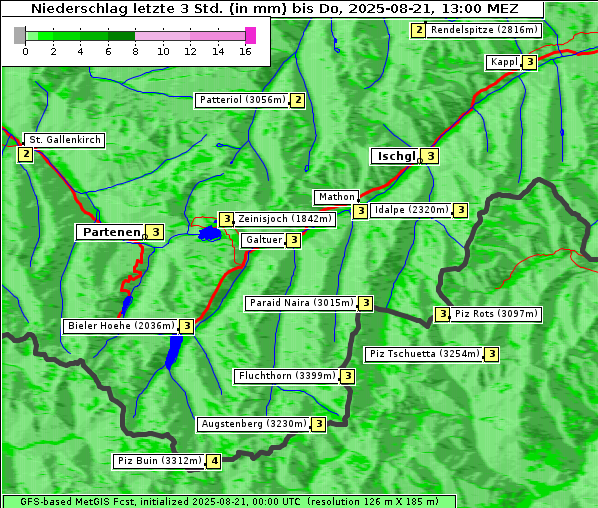Image resolution: width=598 pixels, height=508 pixels.
Task: Click the Zeinisjoch (1842m) label
Action: coord(285,219)
